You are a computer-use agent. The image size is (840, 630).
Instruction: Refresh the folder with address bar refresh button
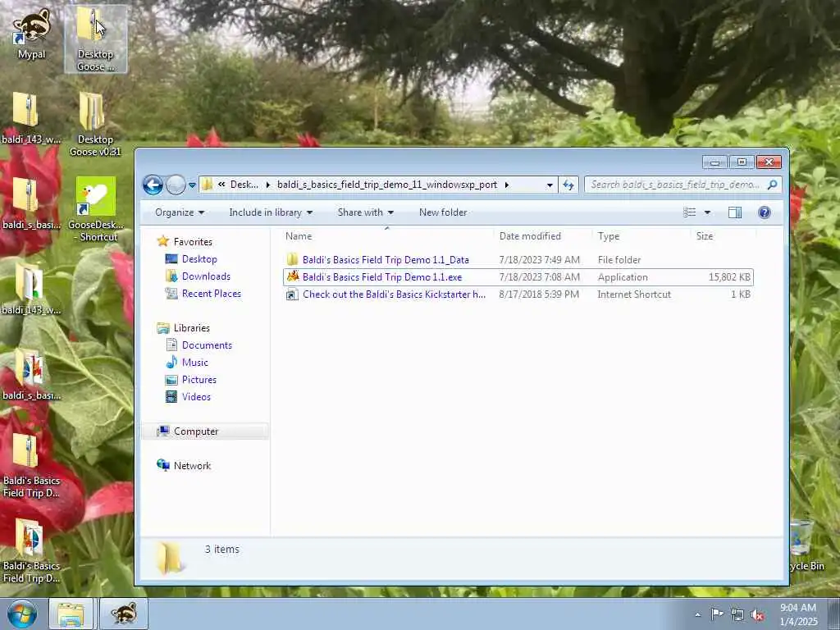click(x=568, y=185)
